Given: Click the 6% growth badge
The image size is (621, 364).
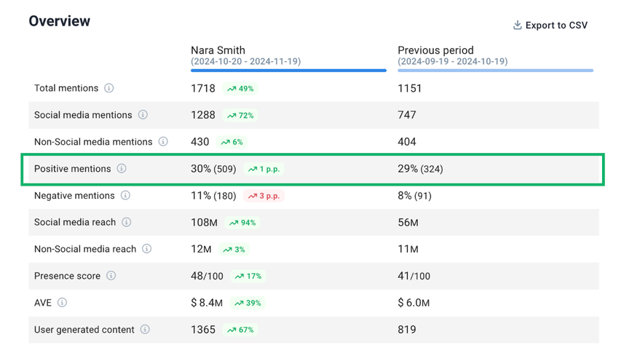Looking at the screenshot, I should [232, 142].
